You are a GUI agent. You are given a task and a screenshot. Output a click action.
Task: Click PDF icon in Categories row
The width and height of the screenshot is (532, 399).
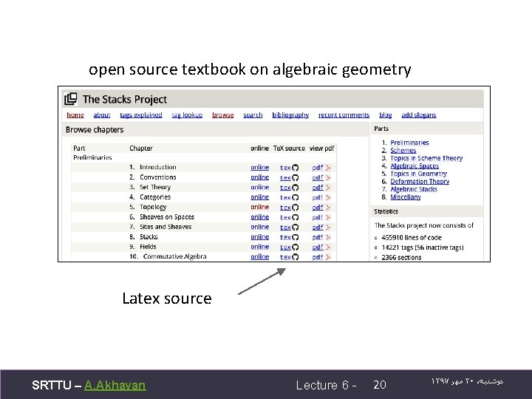point(328,197)
